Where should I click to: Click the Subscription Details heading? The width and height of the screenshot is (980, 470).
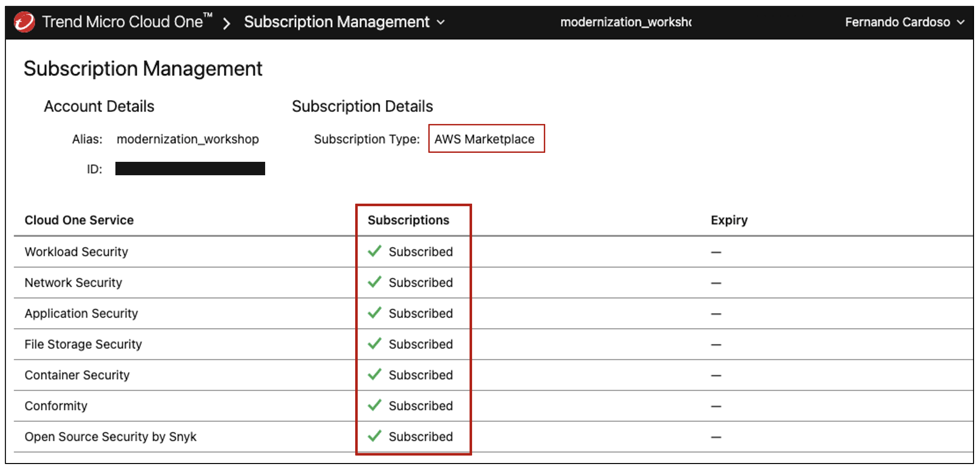[362, 106]
